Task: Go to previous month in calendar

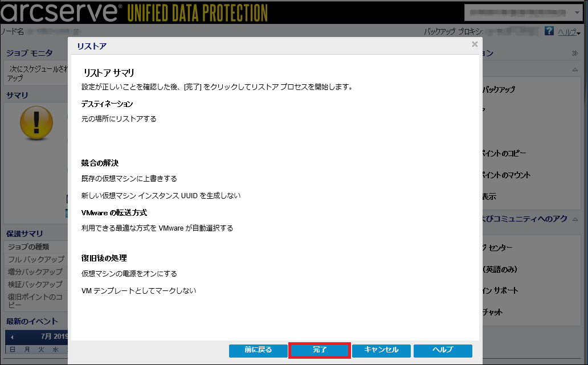Action: (x=12, y=337)
